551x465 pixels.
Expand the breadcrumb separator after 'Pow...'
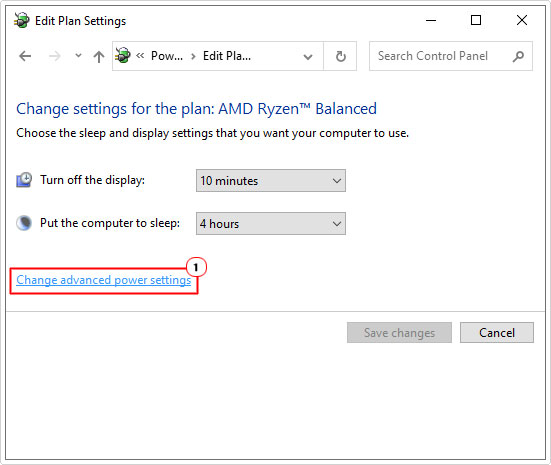click(x=193, y=56)
